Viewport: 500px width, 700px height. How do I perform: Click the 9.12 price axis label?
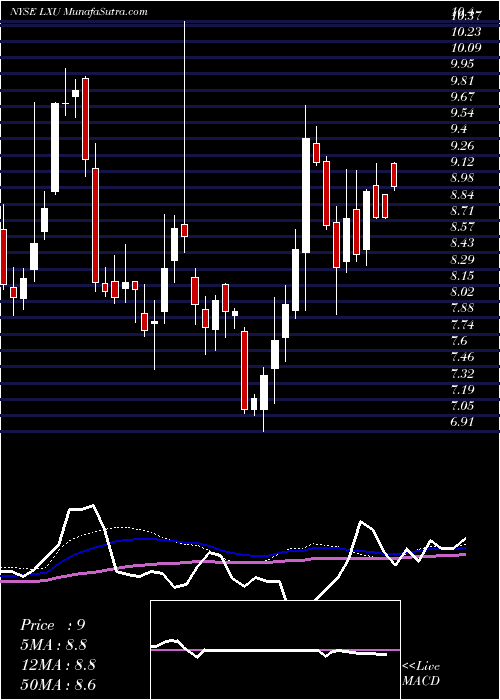[x=464, y=162]
